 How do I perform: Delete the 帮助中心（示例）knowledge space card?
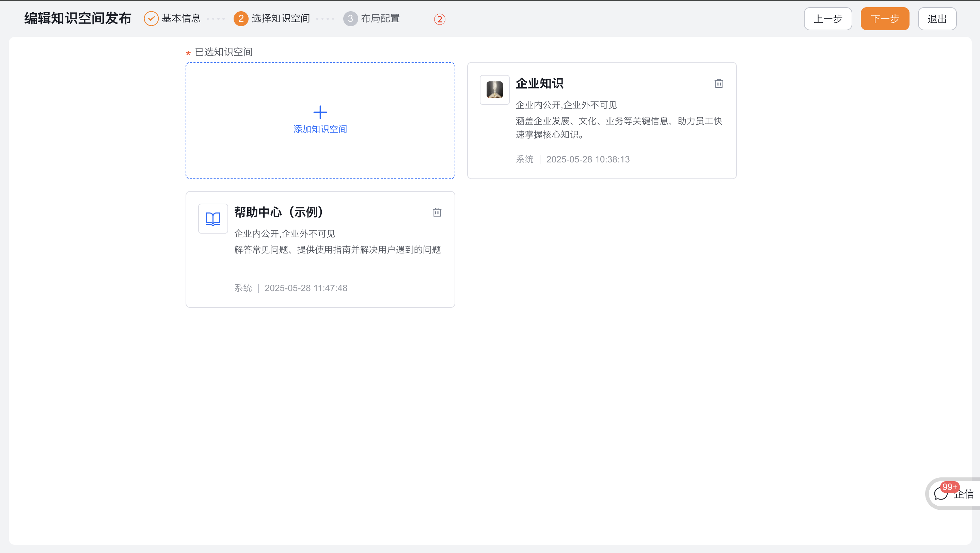coord(437,212)
